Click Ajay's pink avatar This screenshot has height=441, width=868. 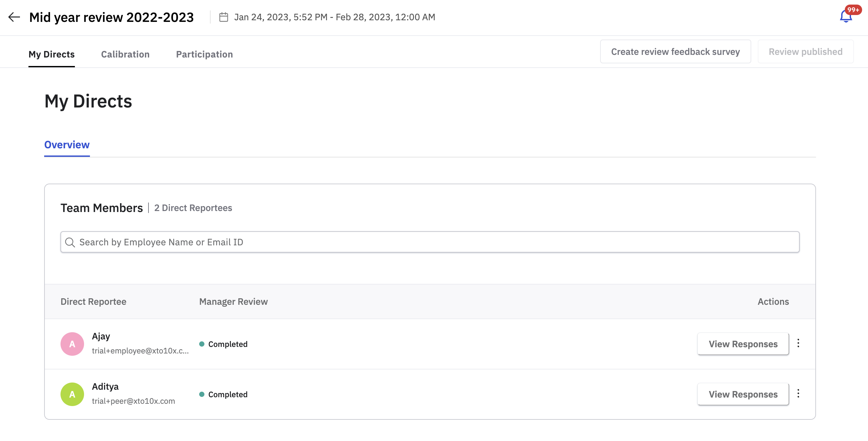tap(72, 344)
